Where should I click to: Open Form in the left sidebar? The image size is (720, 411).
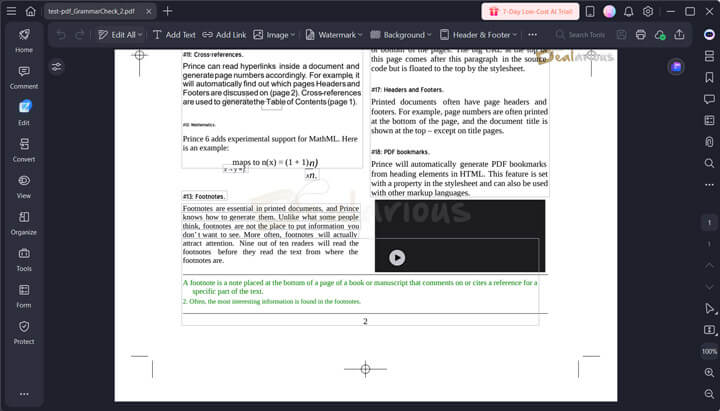coord(24,296)
